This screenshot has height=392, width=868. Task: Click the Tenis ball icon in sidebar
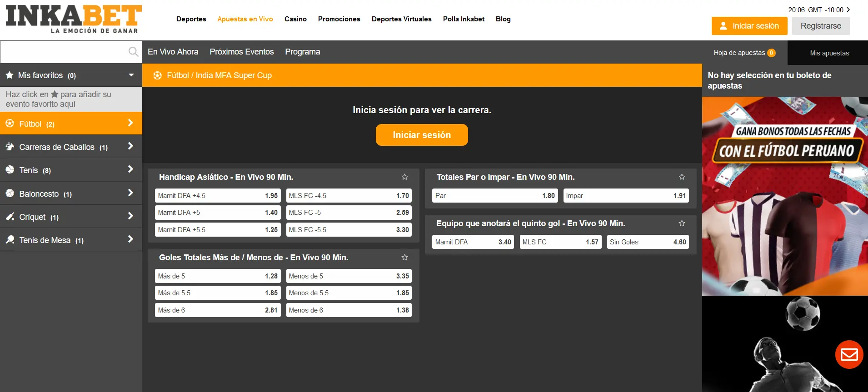pos(10,170)
